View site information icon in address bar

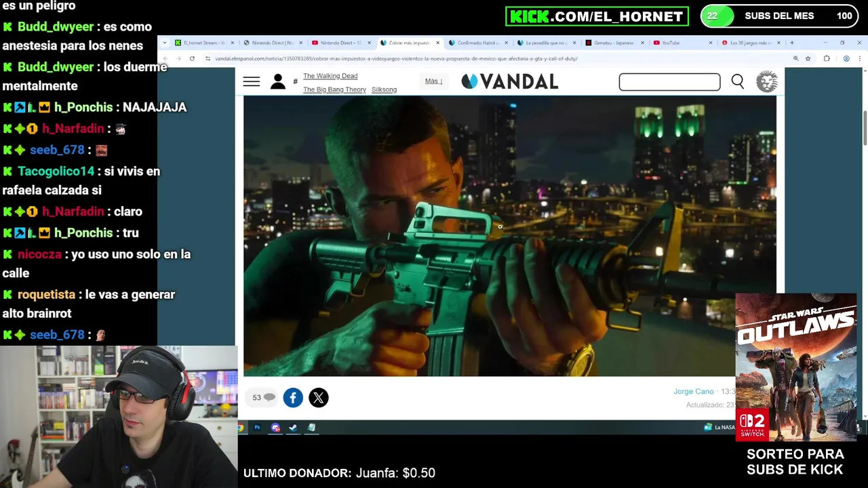(x=208, y=58)
